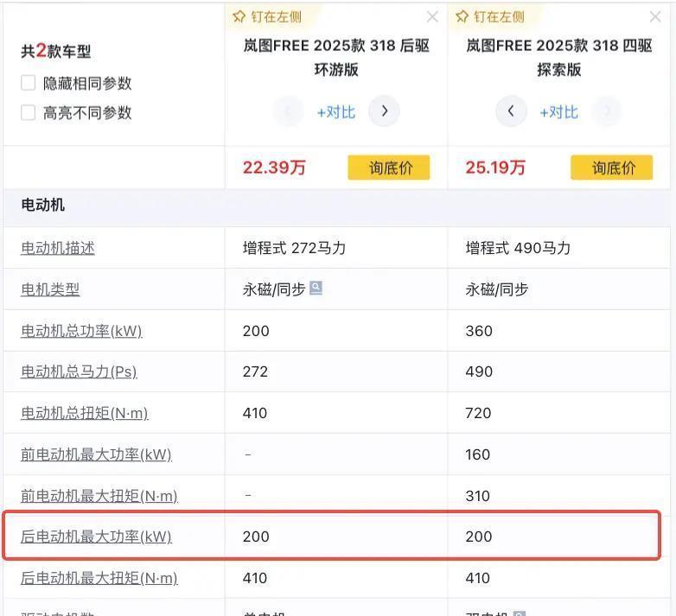Click price 22.39万

tap(274, 168)
